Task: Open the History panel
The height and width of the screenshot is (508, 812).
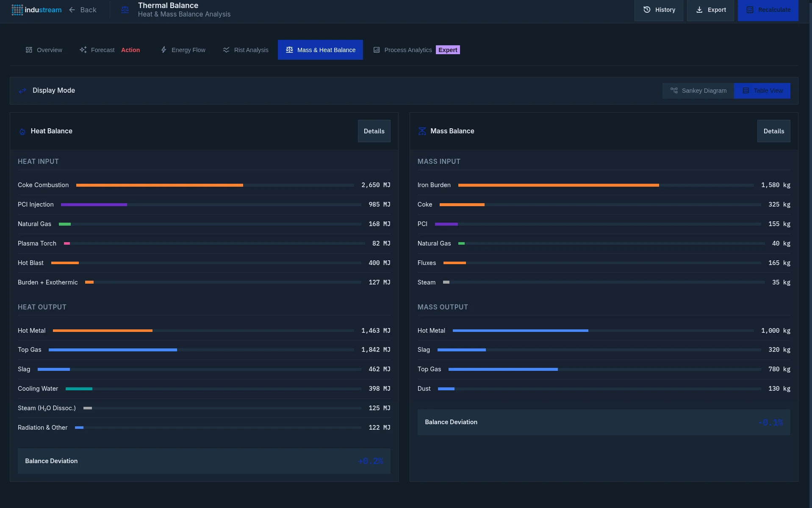Action: tap(659, 10)
